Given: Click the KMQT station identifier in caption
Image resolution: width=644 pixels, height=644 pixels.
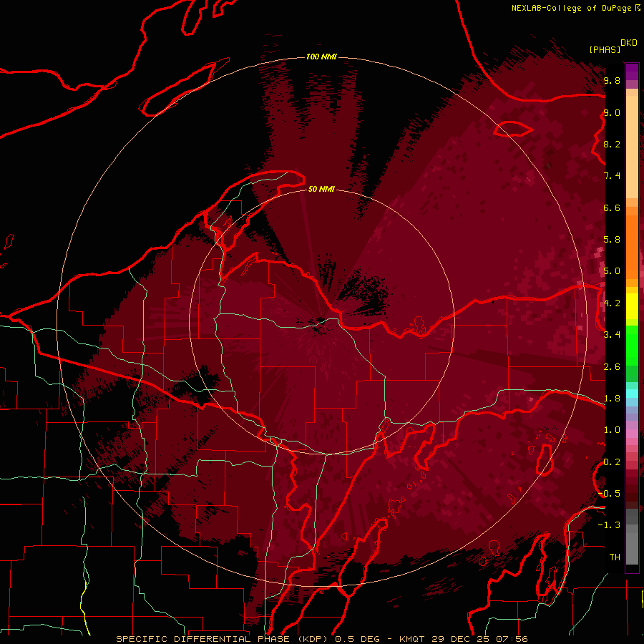Looking at the screenshot, I should pyautogui.click(x=412, y=639).
